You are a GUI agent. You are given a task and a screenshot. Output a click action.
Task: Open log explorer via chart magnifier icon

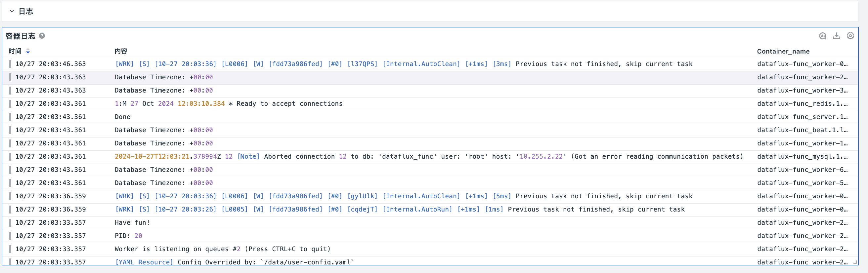click(x=822, y=36)
